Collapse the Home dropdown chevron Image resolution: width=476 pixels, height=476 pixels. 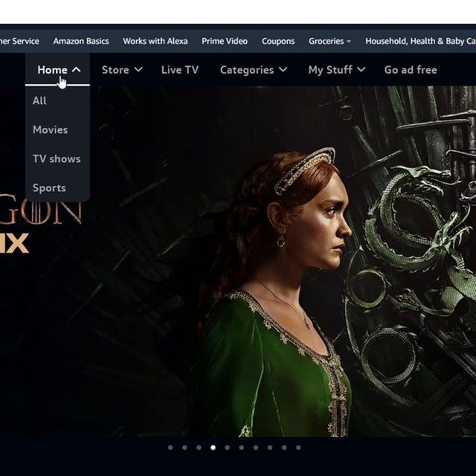[x=76, y=70]
